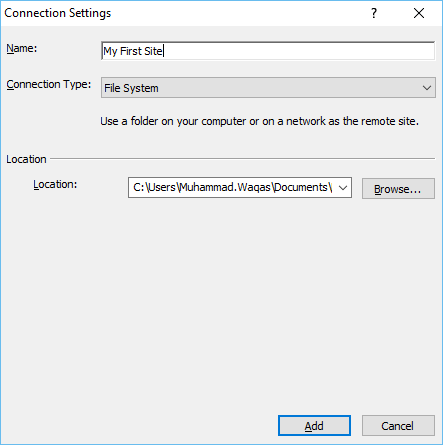Focus the Name text field

(268, 51)
